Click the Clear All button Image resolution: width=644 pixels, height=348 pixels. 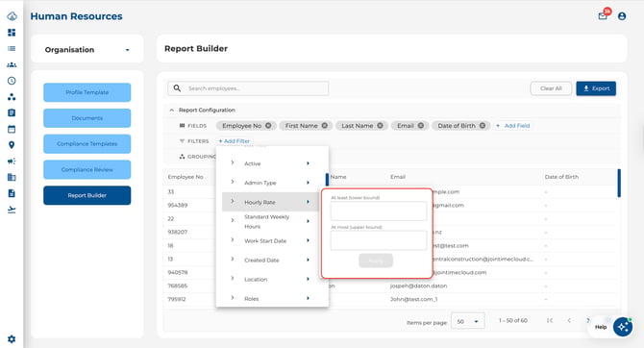click(551, 88)
